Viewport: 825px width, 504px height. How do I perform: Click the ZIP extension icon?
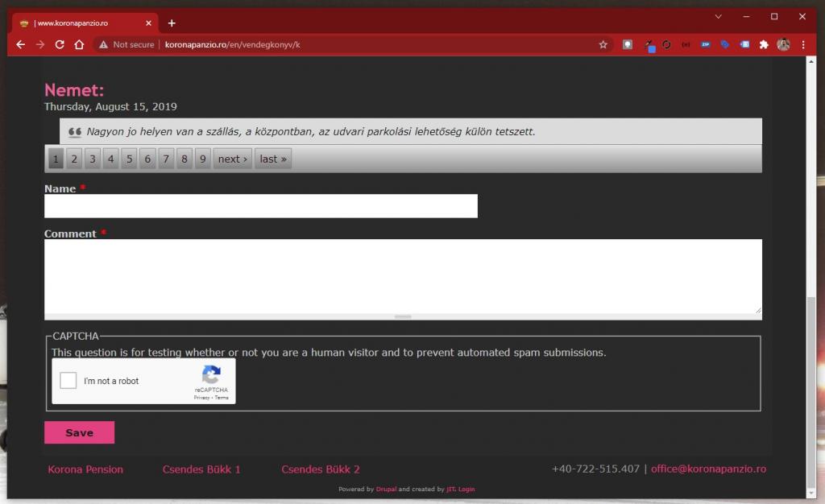(x=705, y=45)
